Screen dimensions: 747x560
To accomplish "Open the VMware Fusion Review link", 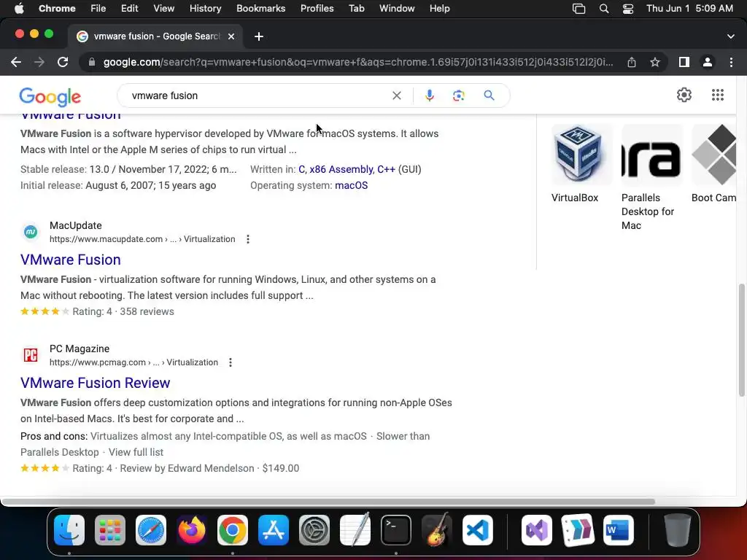I will pos(96,383).
